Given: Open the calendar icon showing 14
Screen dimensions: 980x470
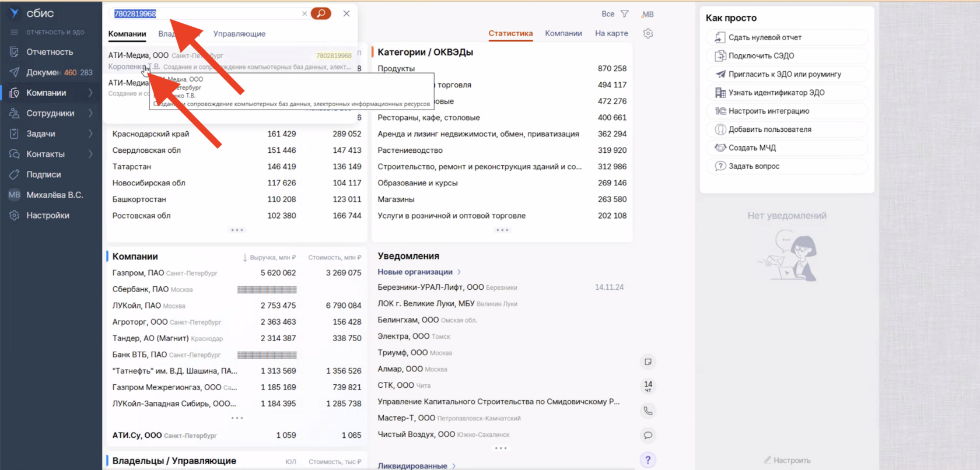Looking at the screenshot, I should point(647,386).
